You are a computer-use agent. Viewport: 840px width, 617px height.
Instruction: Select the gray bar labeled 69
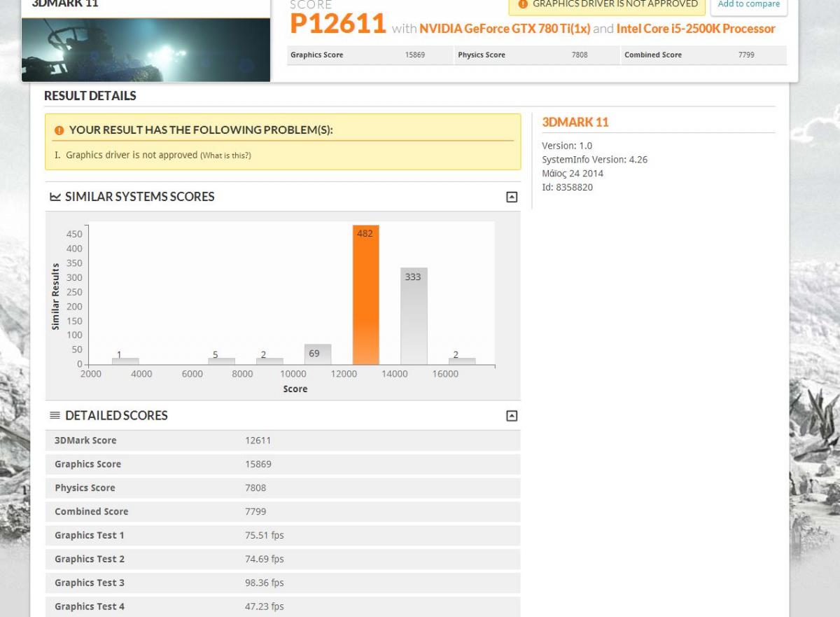[x=318, y=354]
